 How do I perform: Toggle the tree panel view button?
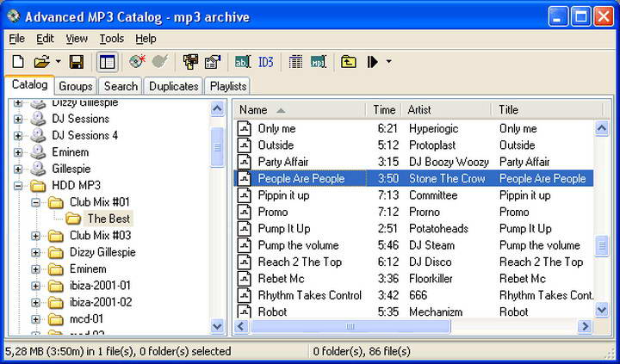point(107,62)
